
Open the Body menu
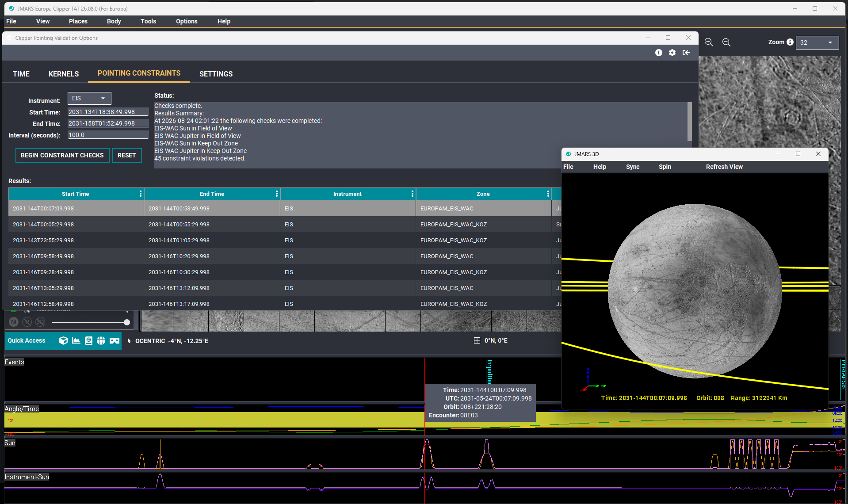tap(114, 21)
